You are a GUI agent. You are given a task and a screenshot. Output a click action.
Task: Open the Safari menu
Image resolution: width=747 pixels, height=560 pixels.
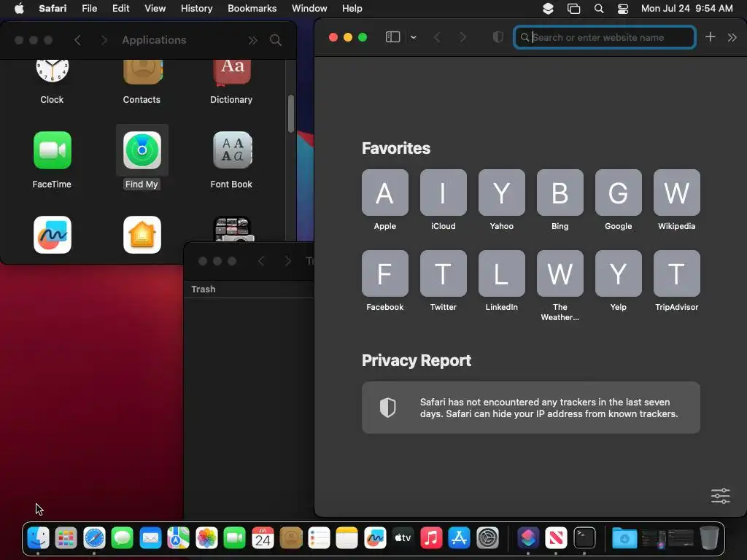pyautogui.click(x=53, y=8)
